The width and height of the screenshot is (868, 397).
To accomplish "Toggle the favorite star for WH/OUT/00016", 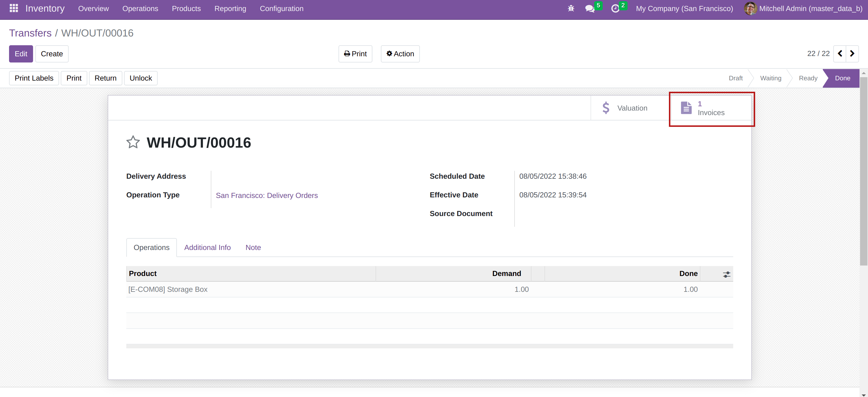I will pyautogui.click(x=133, y=142).
